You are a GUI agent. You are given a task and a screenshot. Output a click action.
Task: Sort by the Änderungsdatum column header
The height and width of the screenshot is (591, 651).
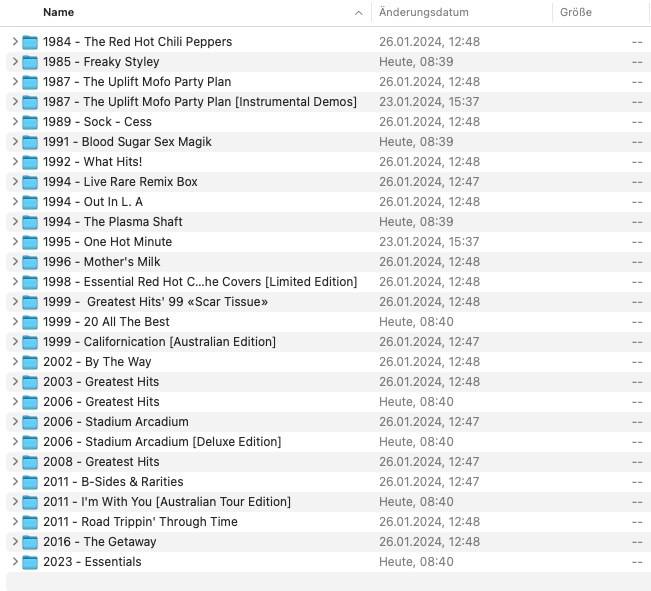423,12
